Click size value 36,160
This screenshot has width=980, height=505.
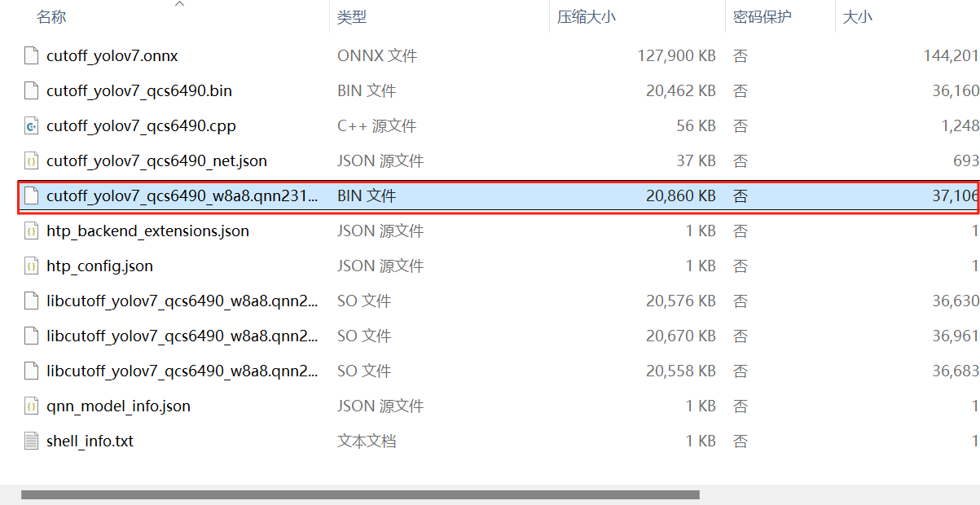(x=956, y=91)
